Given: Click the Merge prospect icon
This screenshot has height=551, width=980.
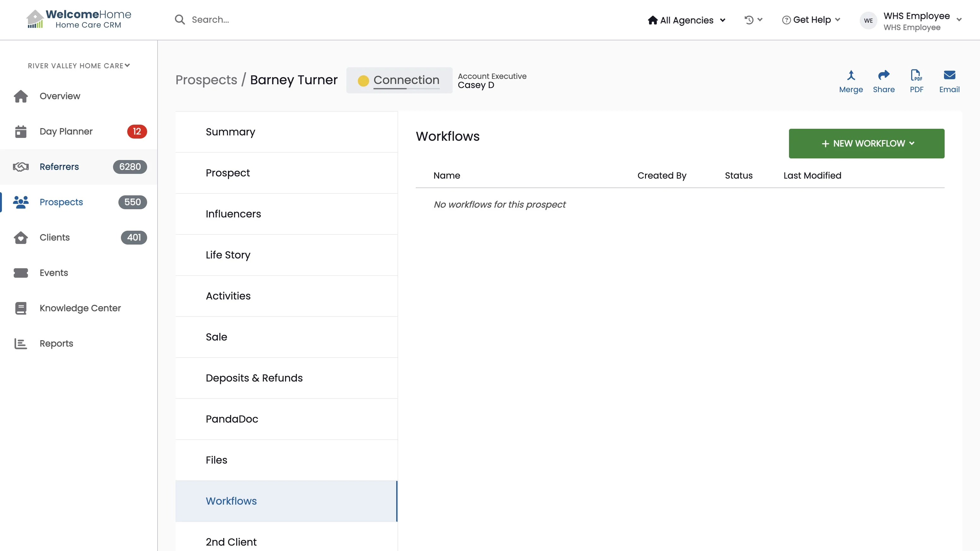Looking at the screenshot, I should 851,75.
